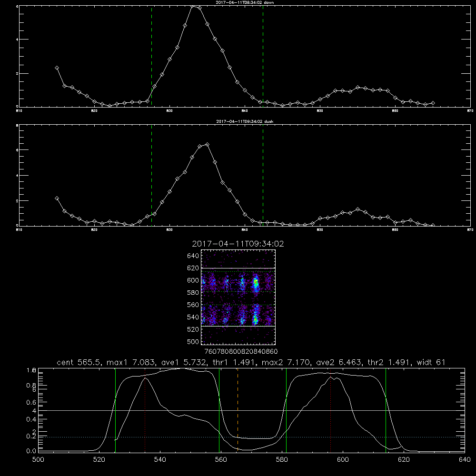Click the 580 x-axis label of bottom plot
This screenshot has height=476, width=476.
pos(282,460)
